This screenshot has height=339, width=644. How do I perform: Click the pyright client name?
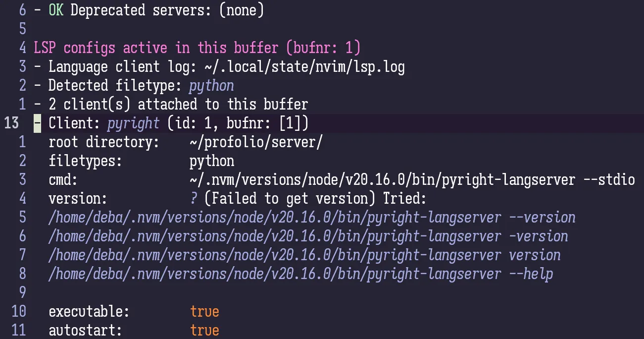(x=133, y=123)
